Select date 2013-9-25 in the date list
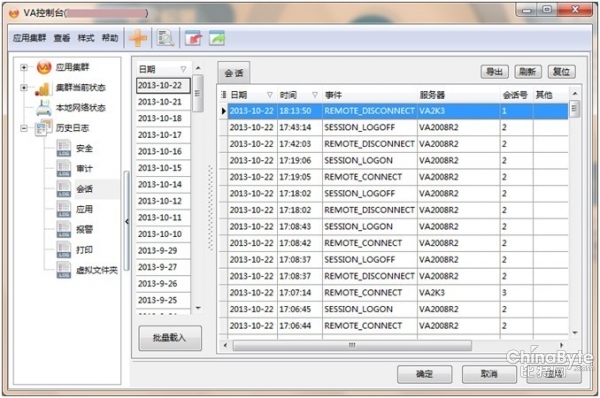600x398 pixels. pyautogui.click(x=163, y=300)
